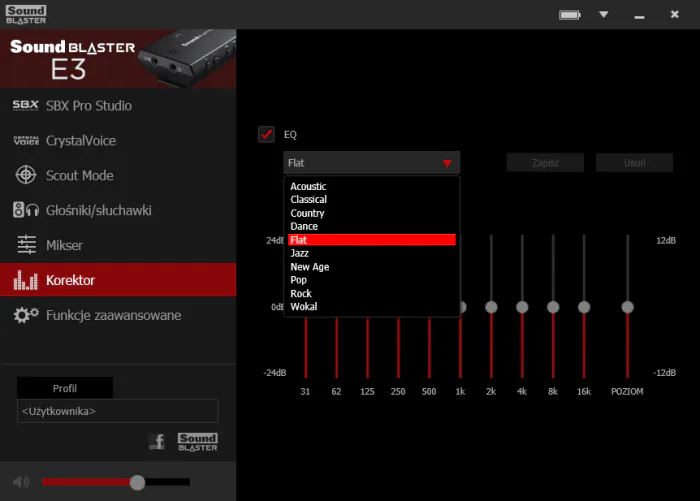This screenshot has width=700, height=501.
Task: Click the CrystalVoice icon in sidebar
Action: [x=26, y=141]
